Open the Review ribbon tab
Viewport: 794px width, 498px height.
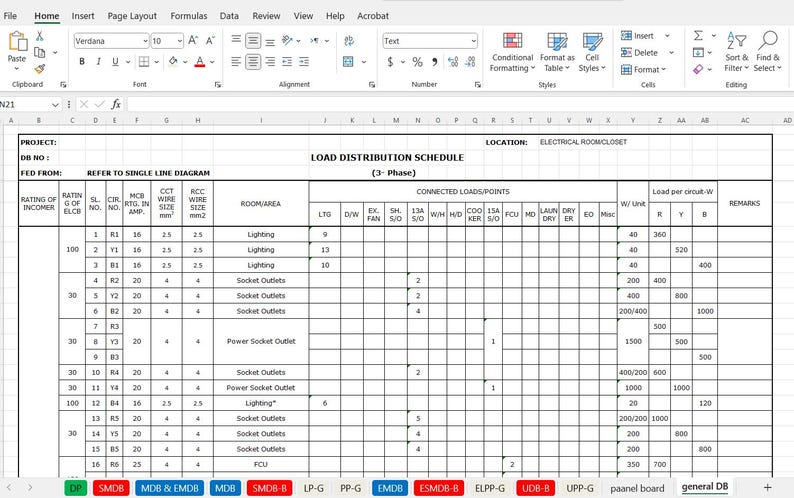click(x=266, y=16)
